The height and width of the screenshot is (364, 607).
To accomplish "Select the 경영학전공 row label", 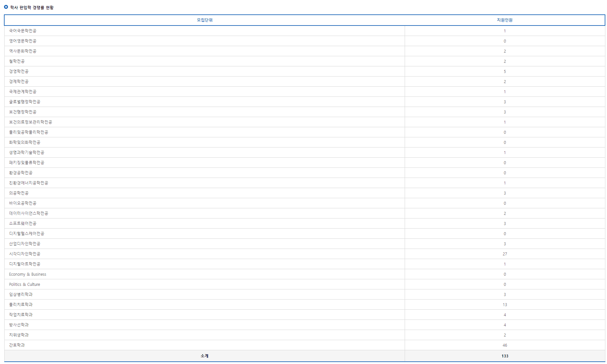I will pyautogui.click(x=19, y=71).
